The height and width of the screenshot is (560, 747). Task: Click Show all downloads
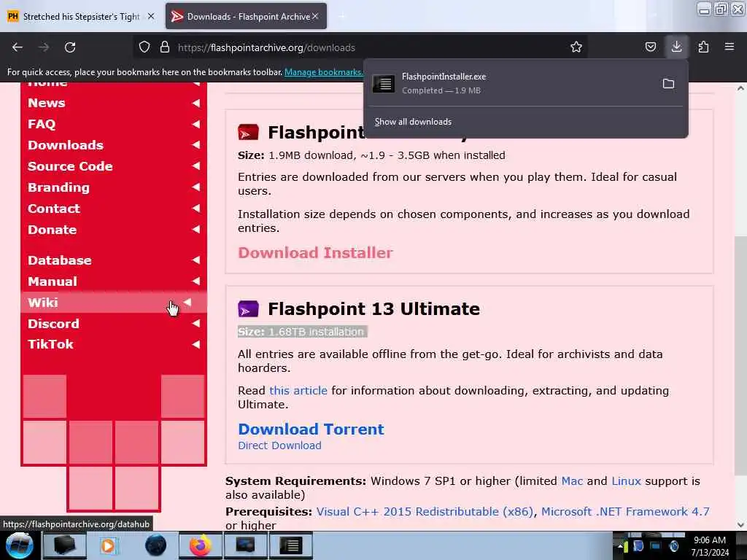[x=413, y=122]
